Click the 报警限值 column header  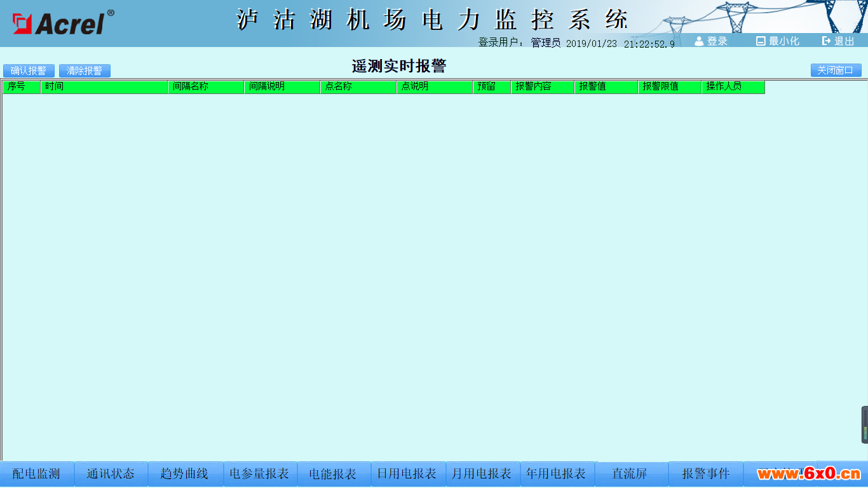pos(670,87)
